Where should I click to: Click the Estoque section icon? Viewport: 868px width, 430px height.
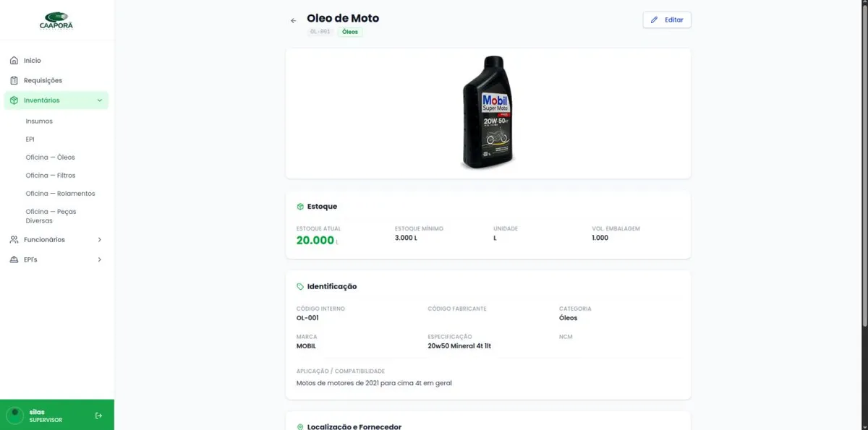[299, 206]
